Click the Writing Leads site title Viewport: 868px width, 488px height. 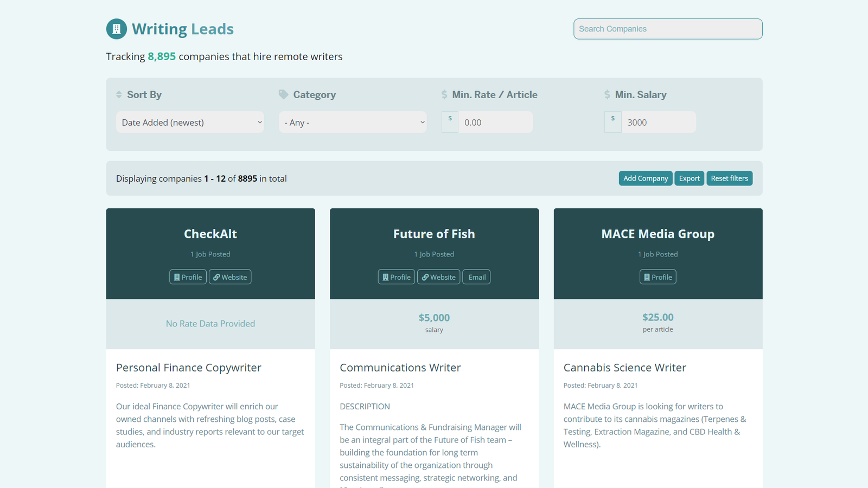pos(183,29)
